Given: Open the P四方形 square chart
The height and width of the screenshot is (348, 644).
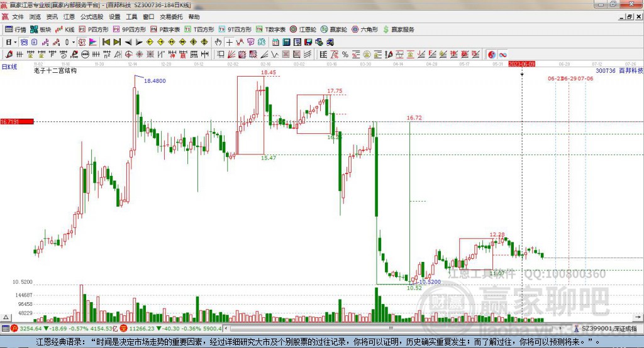Looking at the screenshot, I should point(94,30).
